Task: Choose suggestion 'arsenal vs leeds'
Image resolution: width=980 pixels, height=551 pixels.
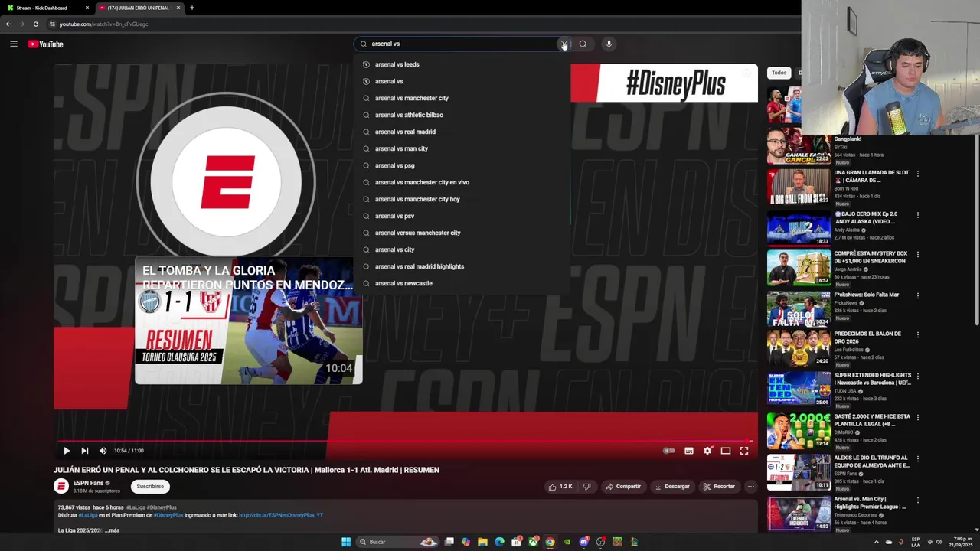Action: point(462,64)
